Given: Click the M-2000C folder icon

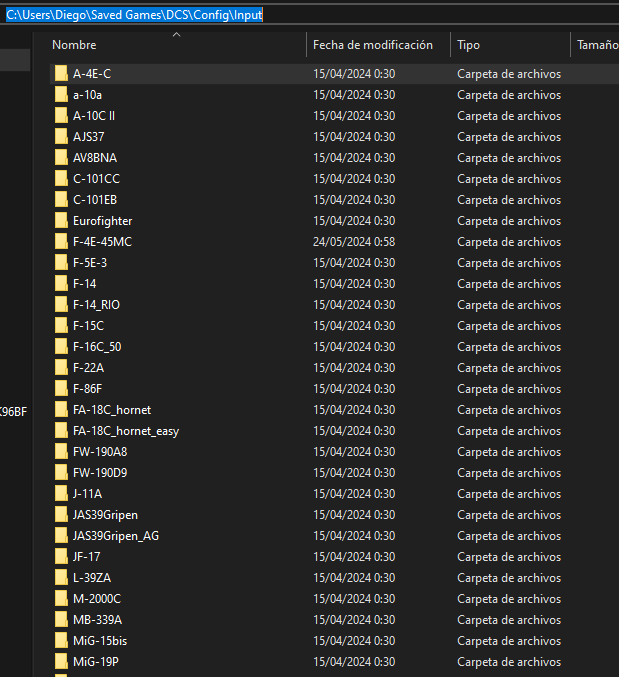Looking at the screenshot, I should (x=61, y=599).
